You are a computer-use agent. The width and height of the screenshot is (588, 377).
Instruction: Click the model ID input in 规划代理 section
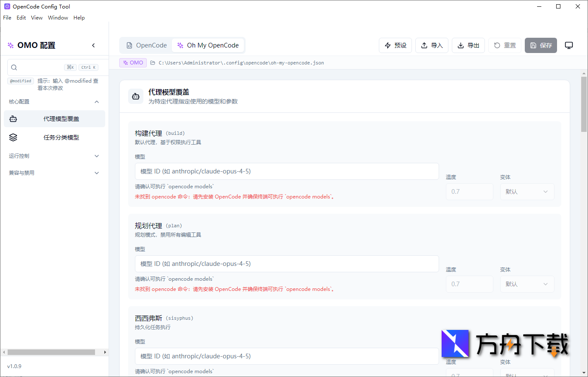click(287, 264)
